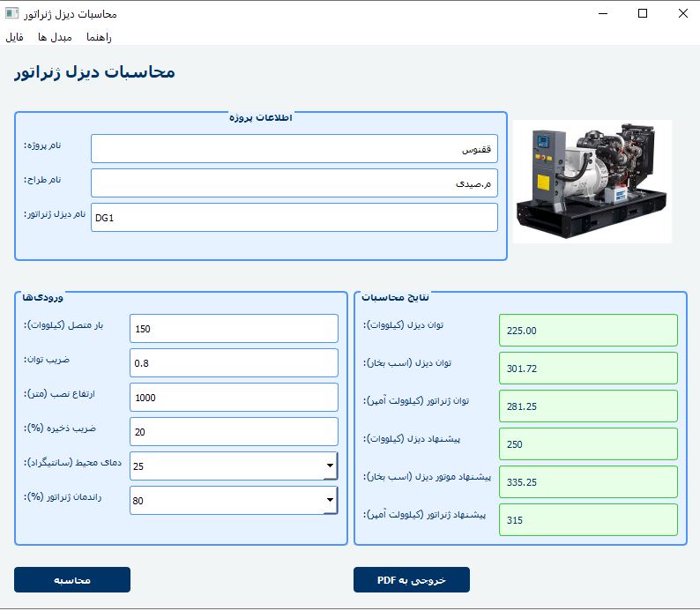The height and width of the screenshot is (611, 700).
Task: Click the محاسبه button
Action: 72,580
